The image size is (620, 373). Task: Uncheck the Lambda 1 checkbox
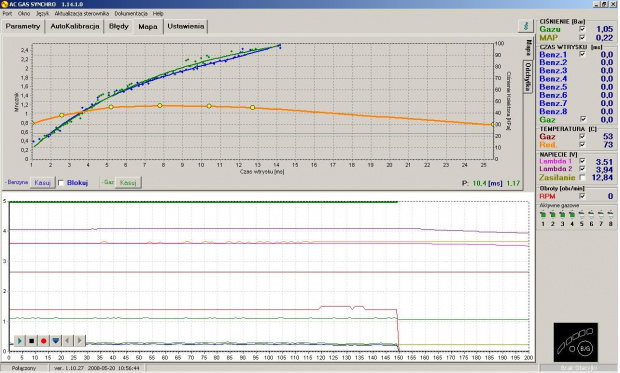pyautogui.click(x=582, y=161)
